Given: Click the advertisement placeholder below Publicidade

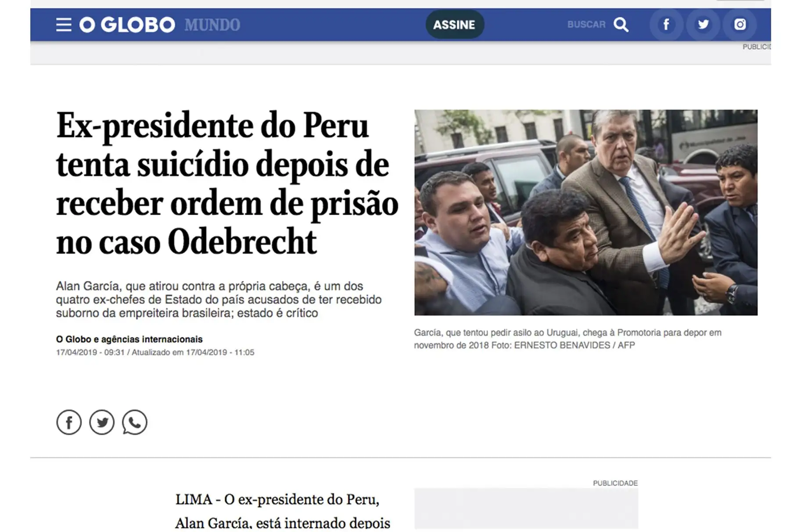Looking at the screenshot, I should 526,508.
